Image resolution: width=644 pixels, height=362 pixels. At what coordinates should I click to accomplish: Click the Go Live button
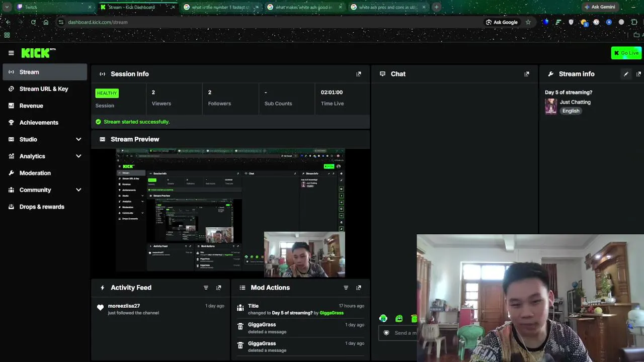(x=626, y=53)
